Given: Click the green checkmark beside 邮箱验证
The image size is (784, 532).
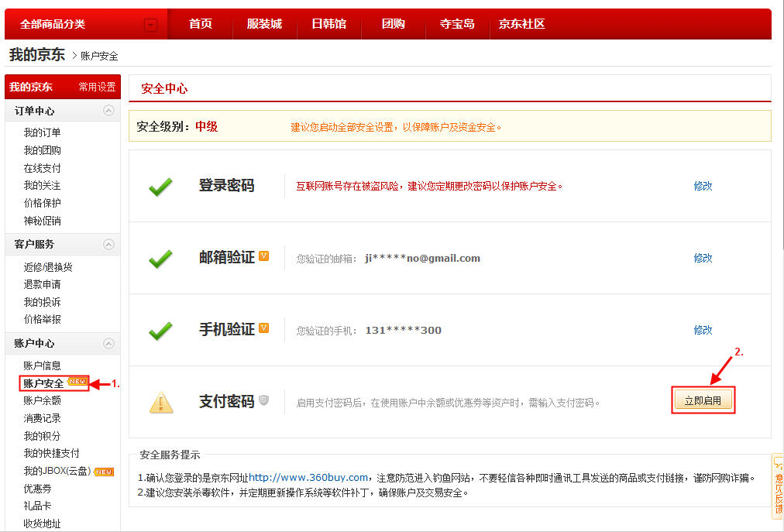Looking at the screenshot, I should coord(160,259).
